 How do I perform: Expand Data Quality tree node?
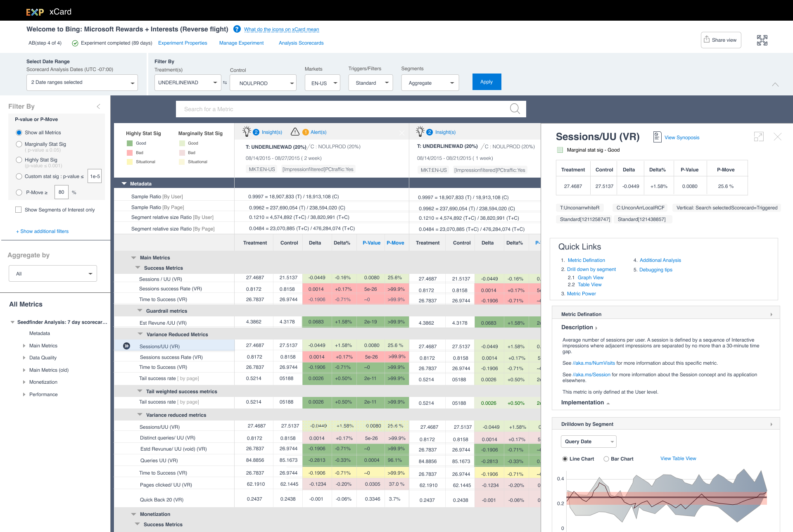pyautogui.click(x=24, y=358)
